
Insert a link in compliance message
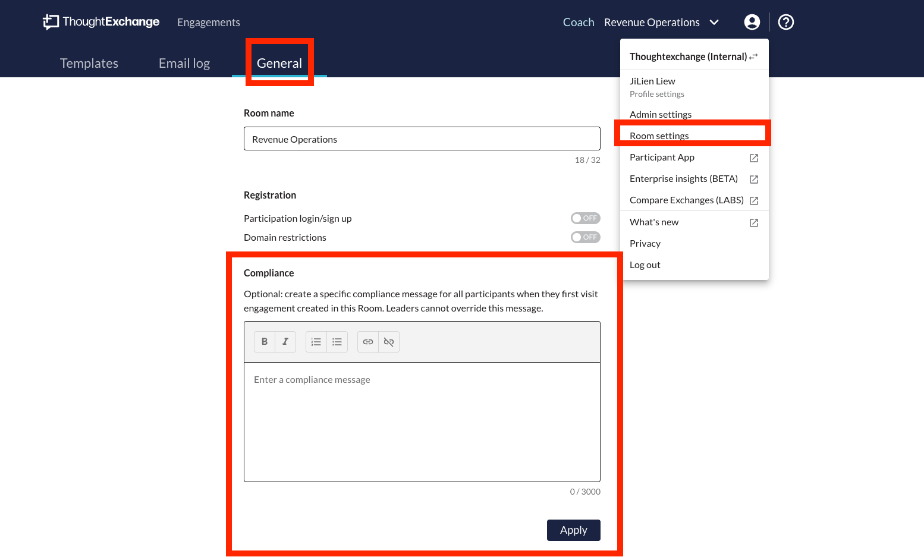tap(368, 342)
